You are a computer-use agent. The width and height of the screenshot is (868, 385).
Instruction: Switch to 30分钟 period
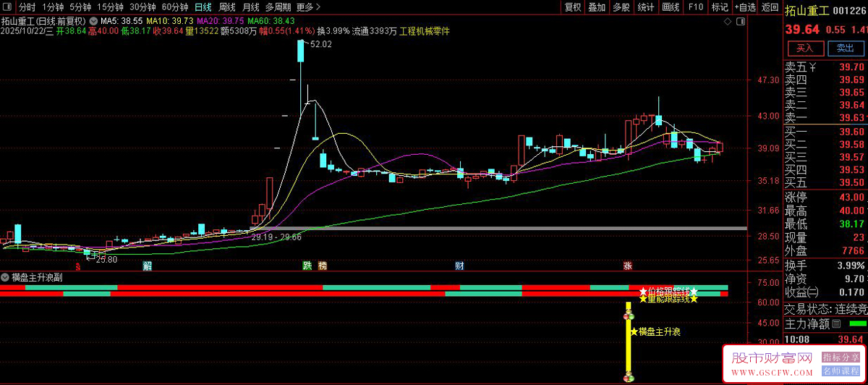point(142,7)
